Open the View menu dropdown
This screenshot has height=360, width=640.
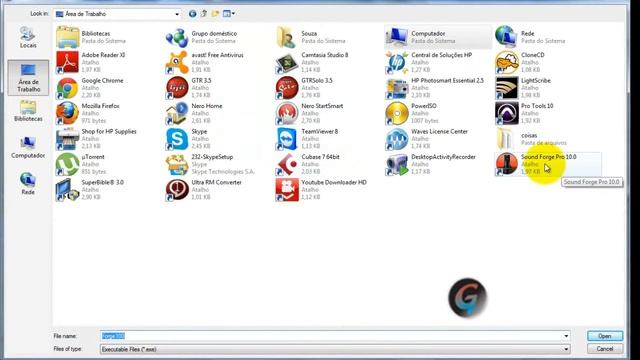pyautogui.click(x=229, y=14)
